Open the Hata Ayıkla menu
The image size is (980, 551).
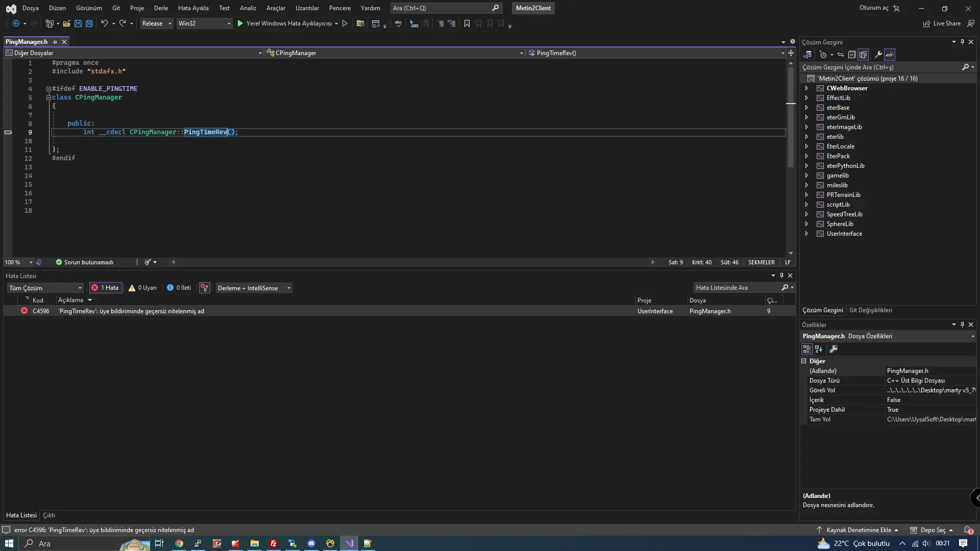(x=193, y=8)
